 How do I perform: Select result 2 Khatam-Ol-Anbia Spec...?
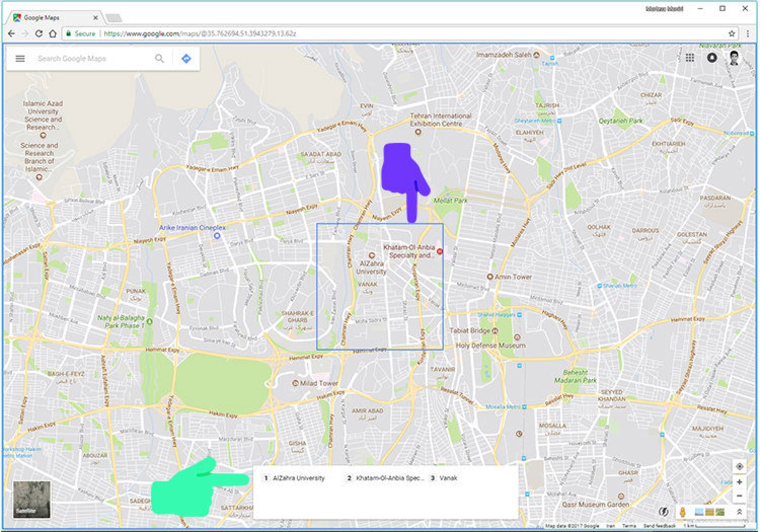tap(385, 478)
